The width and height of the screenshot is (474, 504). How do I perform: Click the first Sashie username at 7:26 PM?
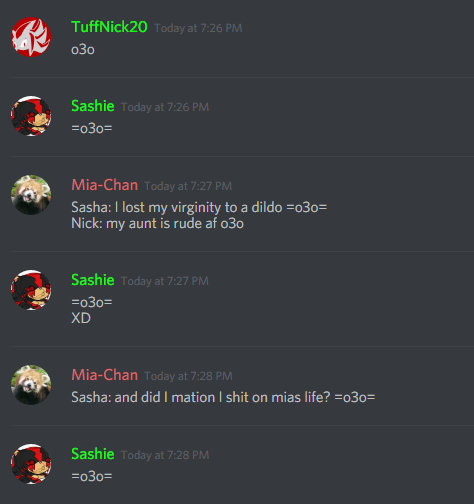(x=93, y=106)
